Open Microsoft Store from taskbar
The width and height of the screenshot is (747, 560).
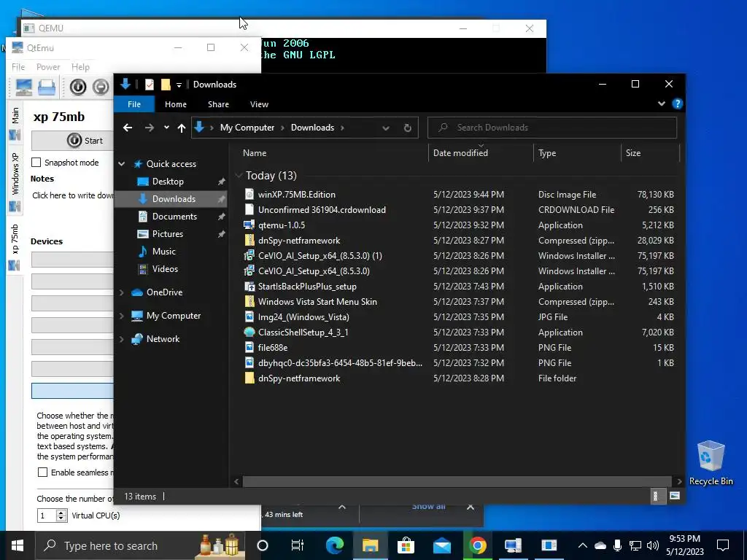point(406,545)
